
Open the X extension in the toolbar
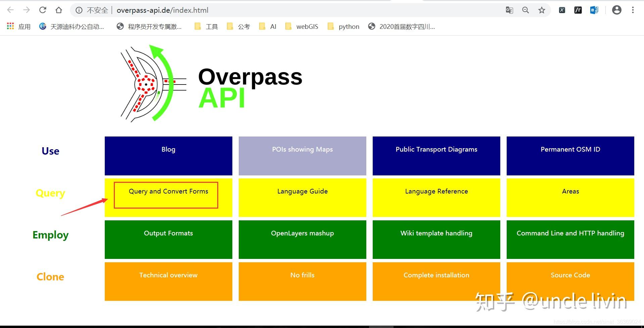[x=562, y=10]
